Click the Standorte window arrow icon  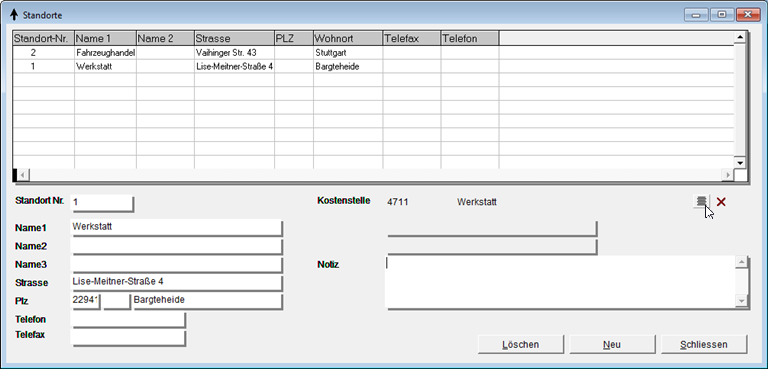14,15
